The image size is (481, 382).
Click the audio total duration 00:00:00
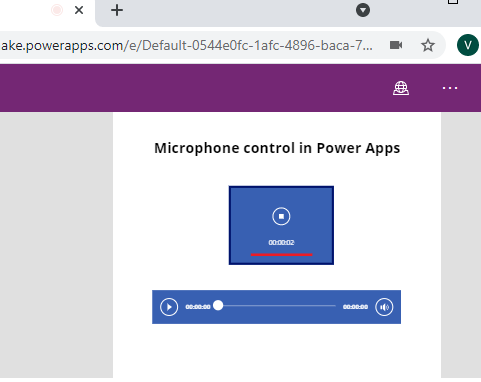coord(355,307)
